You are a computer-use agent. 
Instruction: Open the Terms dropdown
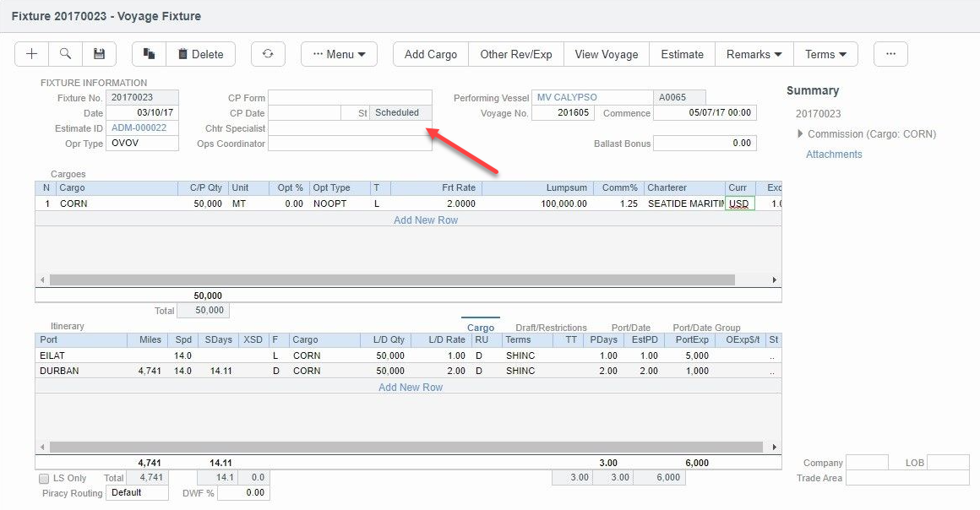click(x=825, y=54)
